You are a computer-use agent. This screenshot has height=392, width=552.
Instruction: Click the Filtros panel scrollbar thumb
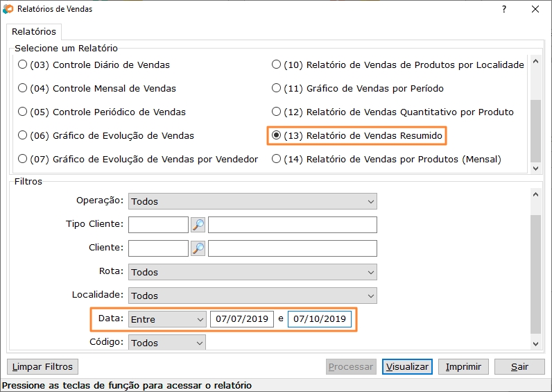536,274
